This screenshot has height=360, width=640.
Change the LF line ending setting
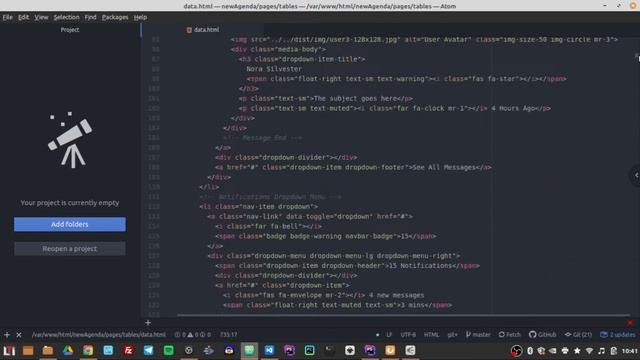click(389, 335)
